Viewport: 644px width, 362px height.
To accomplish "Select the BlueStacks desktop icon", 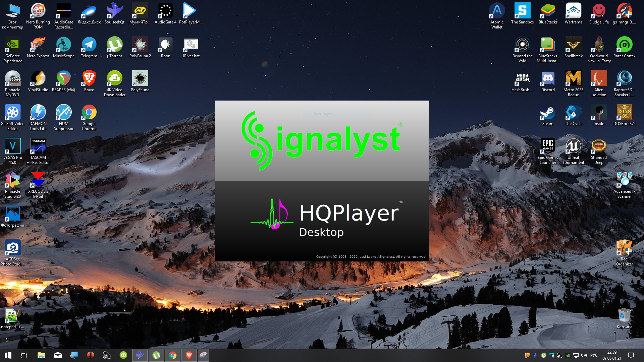I will pos(548,13).
